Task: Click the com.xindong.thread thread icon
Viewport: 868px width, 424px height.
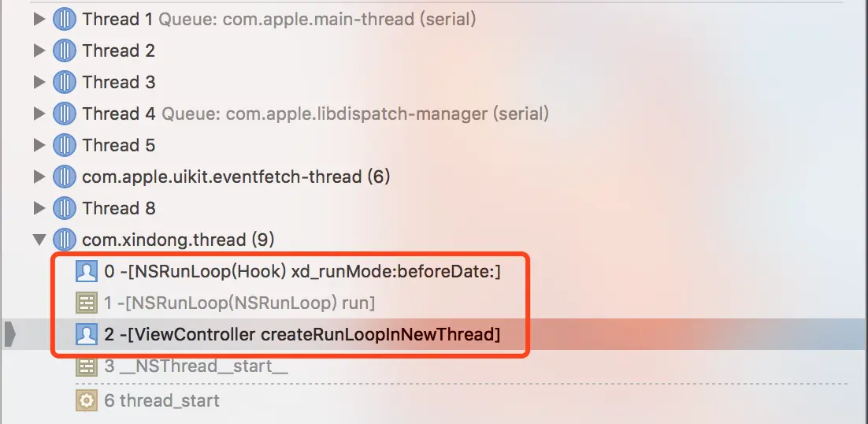Action: (65, 240)
